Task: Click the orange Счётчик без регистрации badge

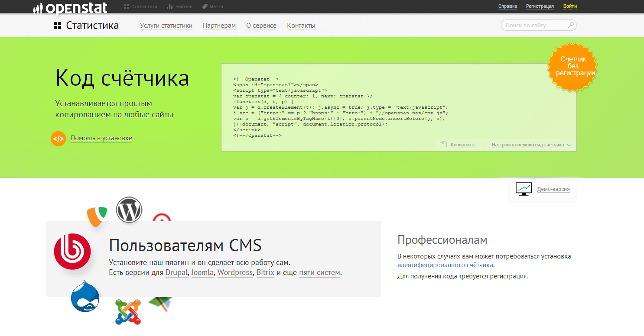Action: coord(573,67)
